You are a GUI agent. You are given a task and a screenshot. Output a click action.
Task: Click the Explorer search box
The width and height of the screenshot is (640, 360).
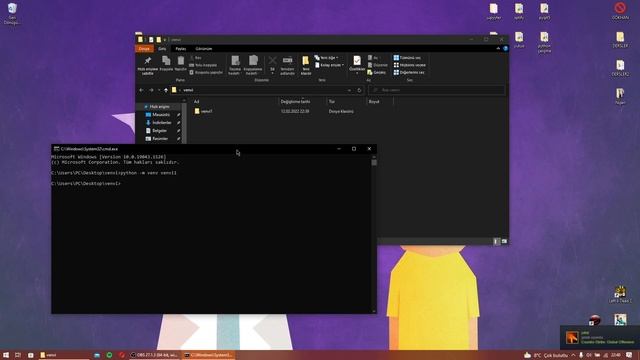click(x=436, y=90)
